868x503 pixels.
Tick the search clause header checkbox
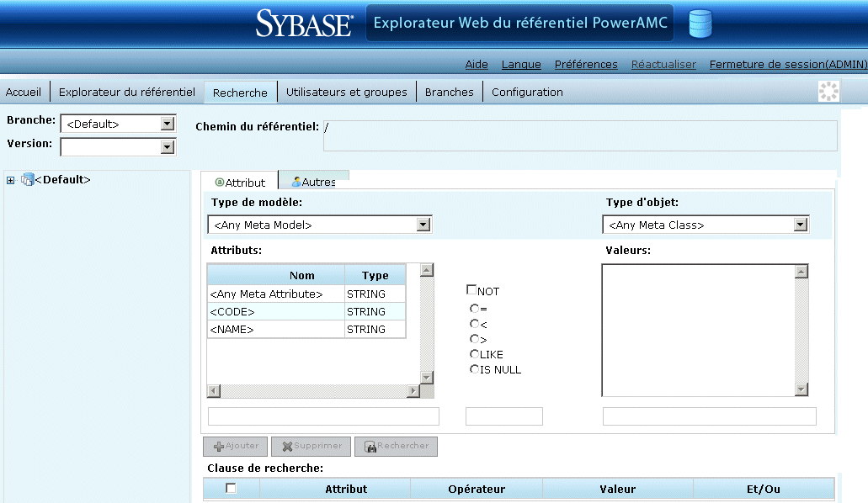point(231,488)
